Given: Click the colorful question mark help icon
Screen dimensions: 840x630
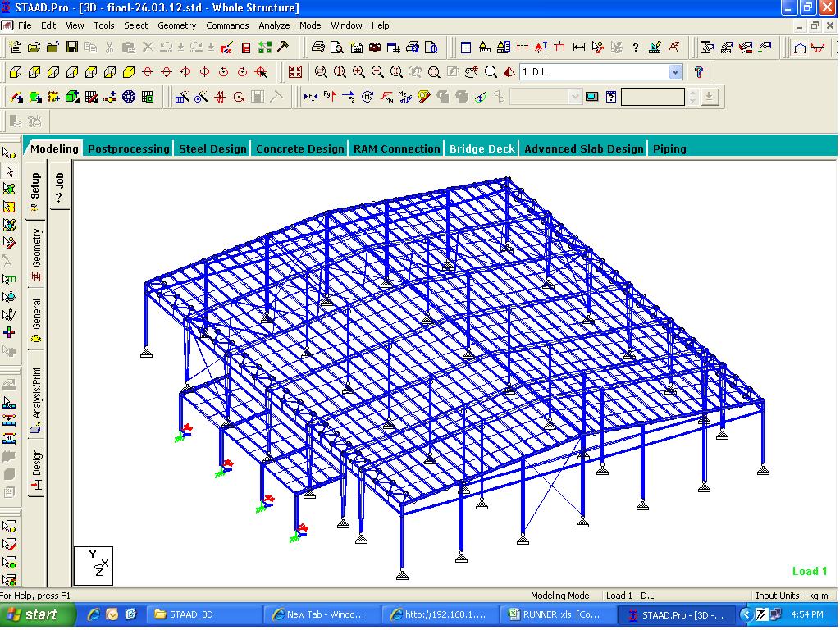Looking at the screenshot, I should 699,72.
